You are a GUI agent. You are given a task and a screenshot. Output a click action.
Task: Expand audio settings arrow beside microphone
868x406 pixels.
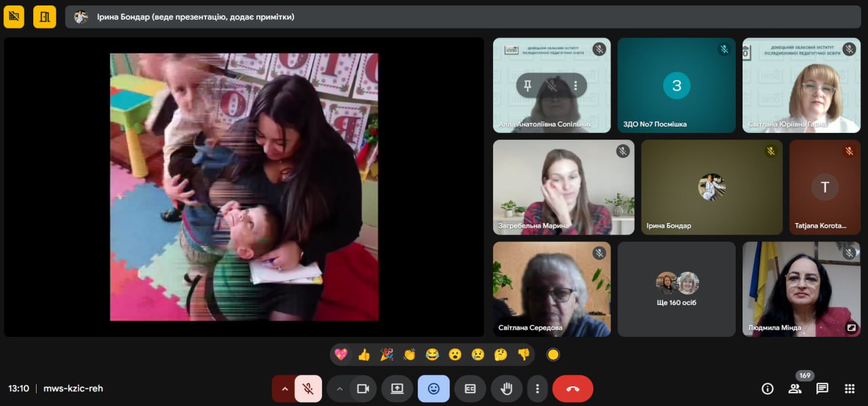[x=285, y=388]
